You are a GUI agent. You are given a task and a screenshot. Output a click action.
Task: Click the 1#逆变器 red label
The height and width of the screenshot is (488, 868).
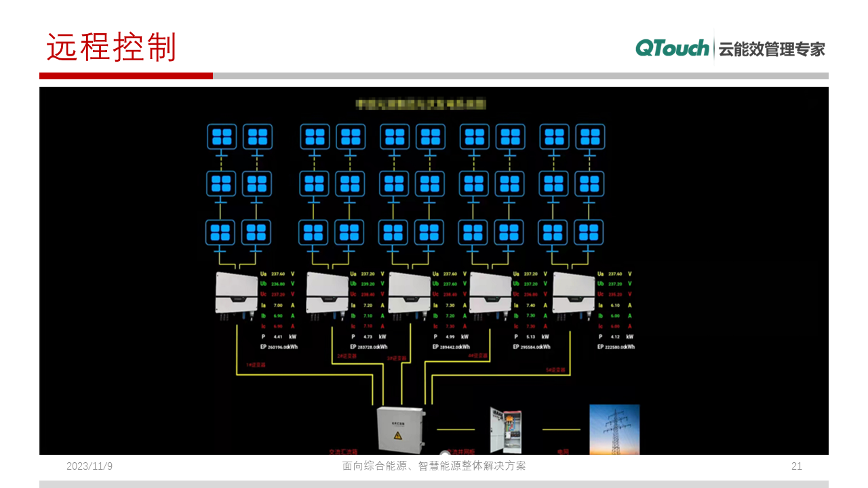[x=255, y=365]
